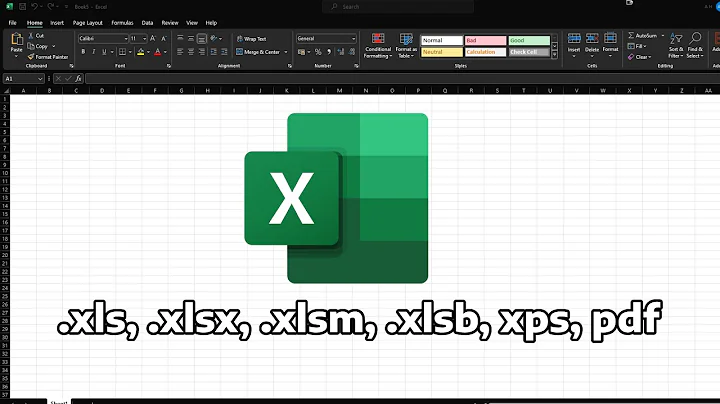Middle align cell content
Viewport: 720px width, 404px height.
tap(191, 39)
